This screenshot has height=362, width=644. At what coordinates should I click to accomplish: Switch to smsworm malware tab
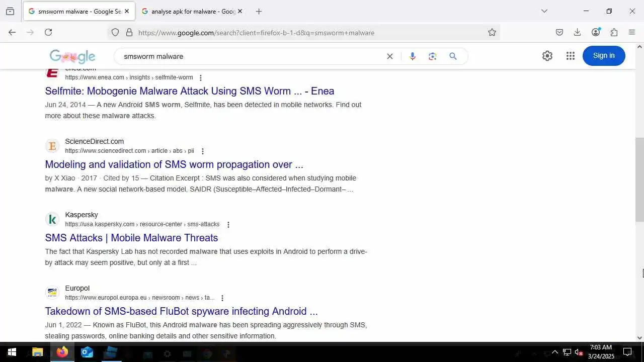point(78,11)
